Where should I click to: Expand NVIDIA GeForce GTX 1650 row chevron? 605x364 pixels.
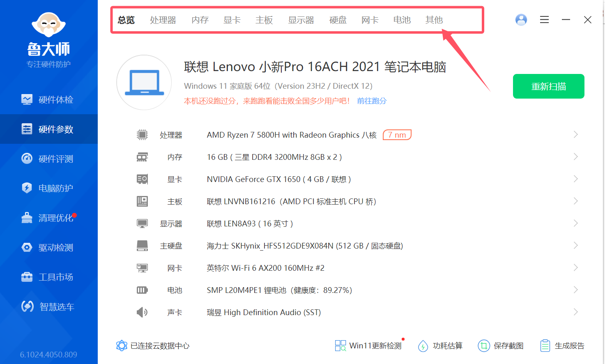click(576, 179)
